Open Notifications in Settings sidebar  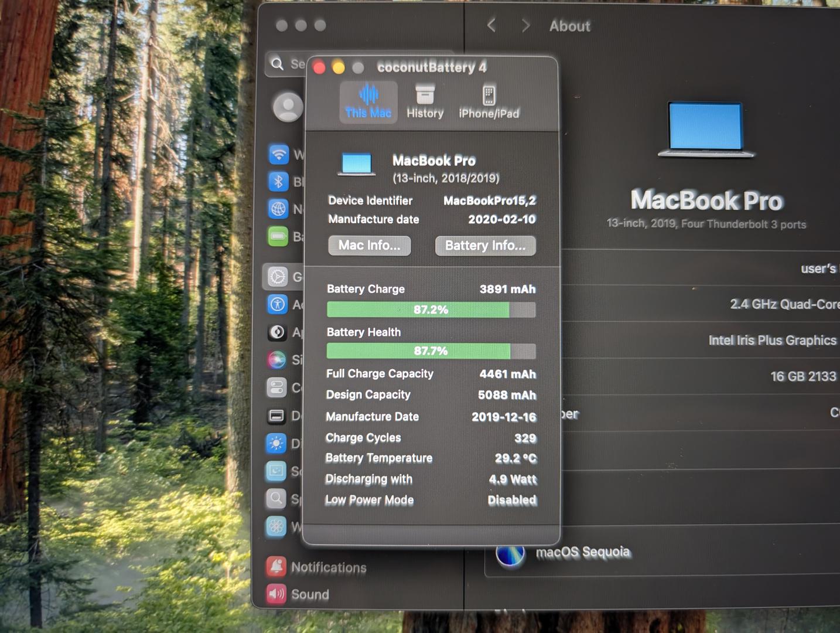317,567
